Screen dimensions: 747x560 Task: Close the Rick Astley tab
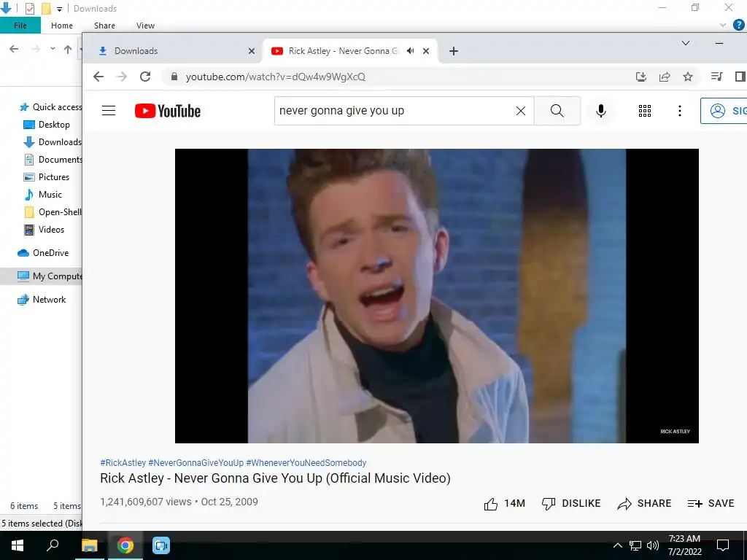pyautogui.click(x=426, y=51)
